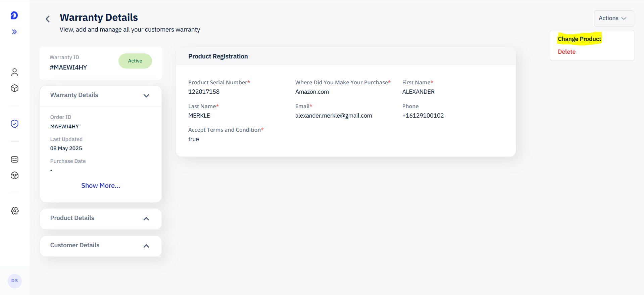
Task: Expand sidebar with double chevron icon
Action: (14, 32)
